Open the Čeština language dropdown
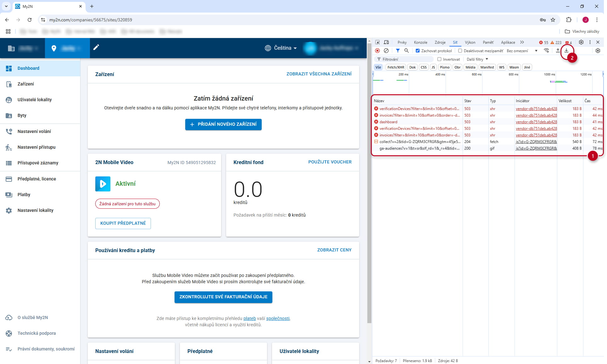The height and width of the screenshot is (364, 607). coord(281,48)
